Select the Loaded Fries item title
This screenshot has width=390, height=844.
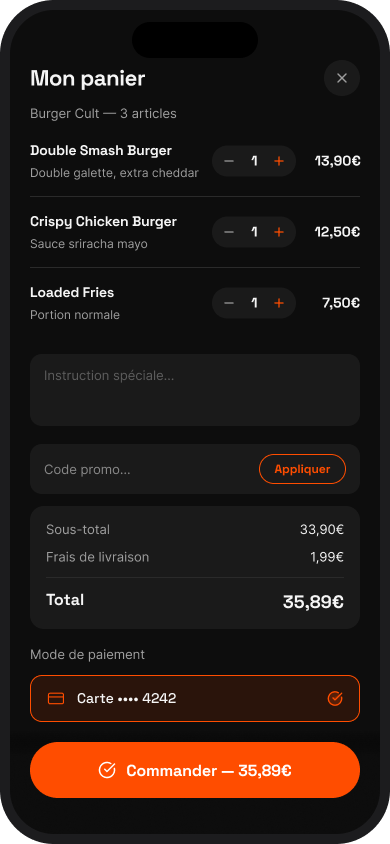pos(72,293)
